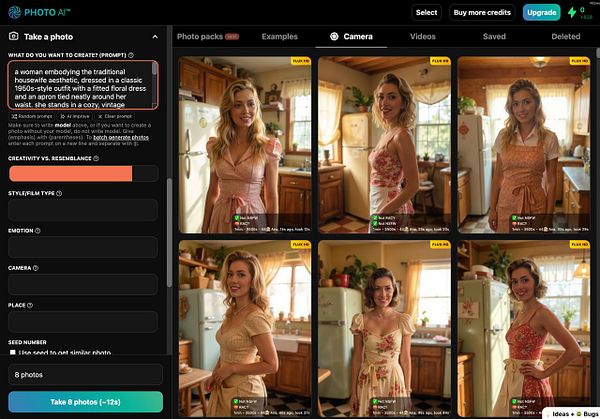This screenshot has height=419, width=600.
Task: Open photo of woman in orange apron
Action: pos(524,145)
